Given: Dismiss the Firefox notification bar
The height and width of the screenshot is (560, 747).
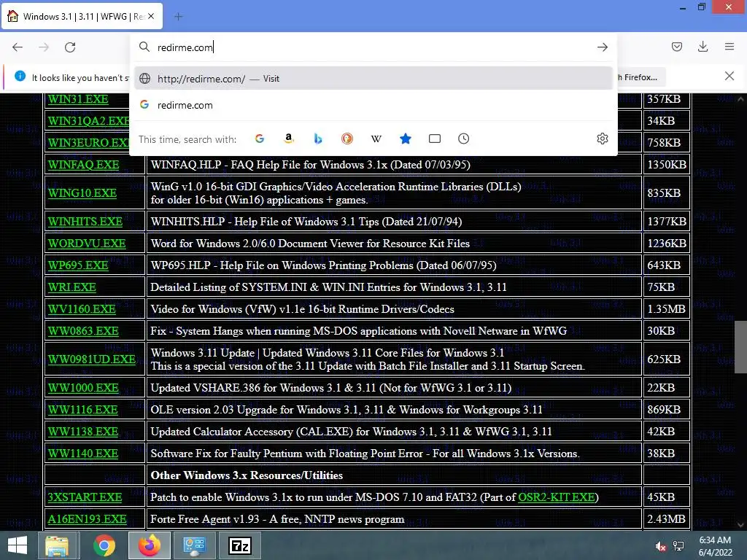Looking at the screenshot, I should tap(729, 76).
